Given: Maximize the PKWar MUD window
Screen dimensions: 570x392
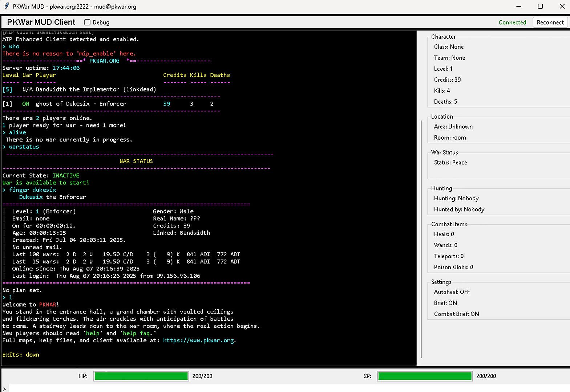Looking at the screenshot, I should click(540, 7).
